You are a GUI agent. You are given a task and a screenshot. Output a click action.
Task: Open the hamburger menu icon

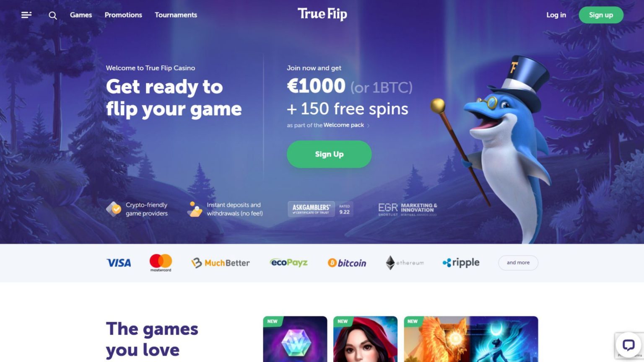coord(26,15)
